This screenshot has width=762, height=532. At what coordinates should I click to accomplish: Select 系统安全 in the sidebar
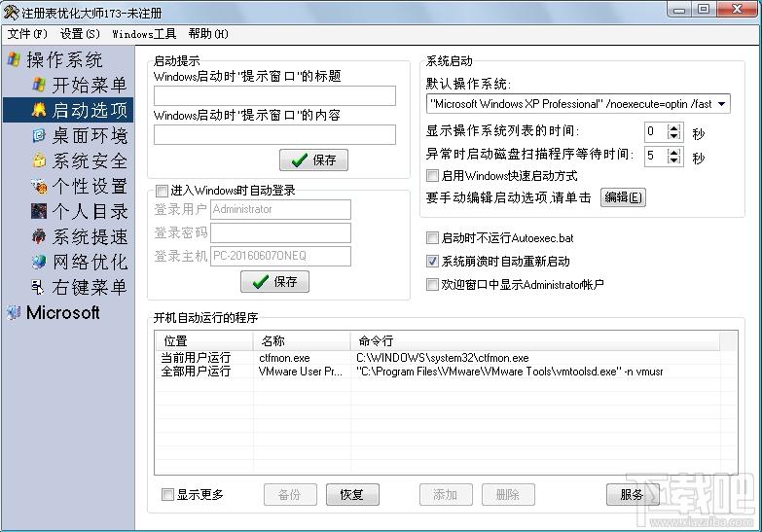coord(90,160)
